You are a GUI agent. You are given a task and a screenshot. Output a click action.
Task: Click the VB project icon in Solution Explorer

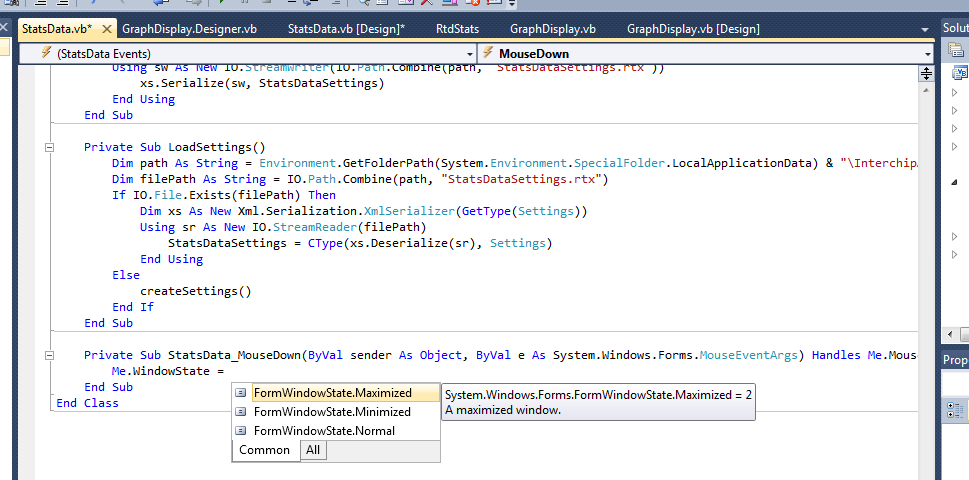coord(960,73)
